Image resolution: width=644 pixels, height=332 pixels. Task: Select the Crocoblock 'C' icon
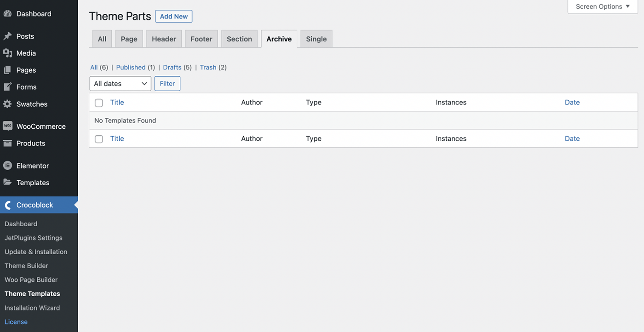click(7, 205)
